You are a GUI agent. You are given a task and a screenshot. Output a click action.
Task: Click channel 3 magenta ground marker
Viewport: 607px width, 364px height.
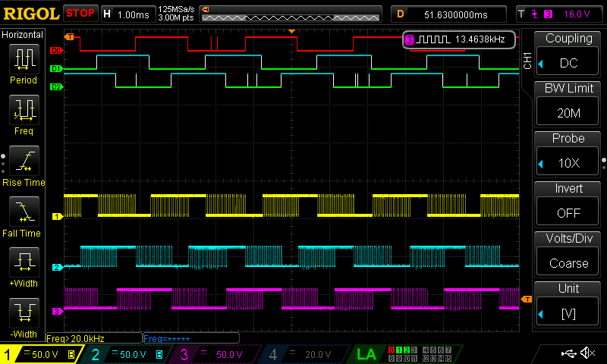click(x=58, y=311)
